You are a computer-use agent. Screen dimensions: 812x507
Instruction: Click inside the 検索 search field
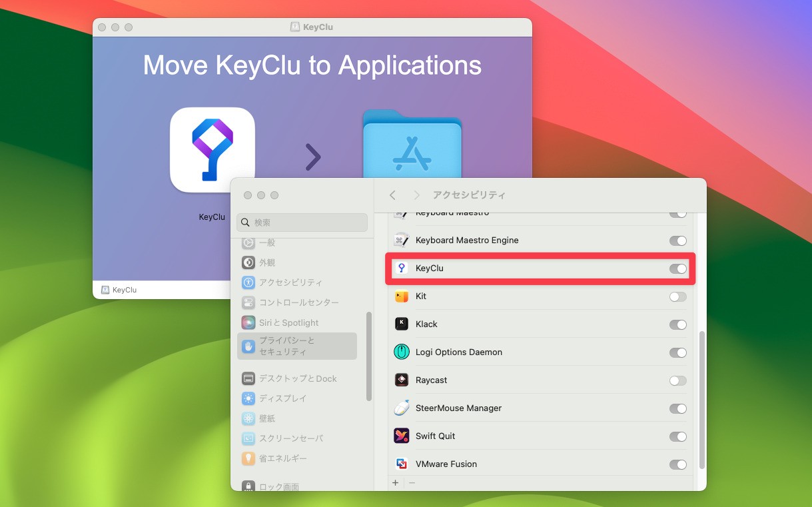click(302, 222)
